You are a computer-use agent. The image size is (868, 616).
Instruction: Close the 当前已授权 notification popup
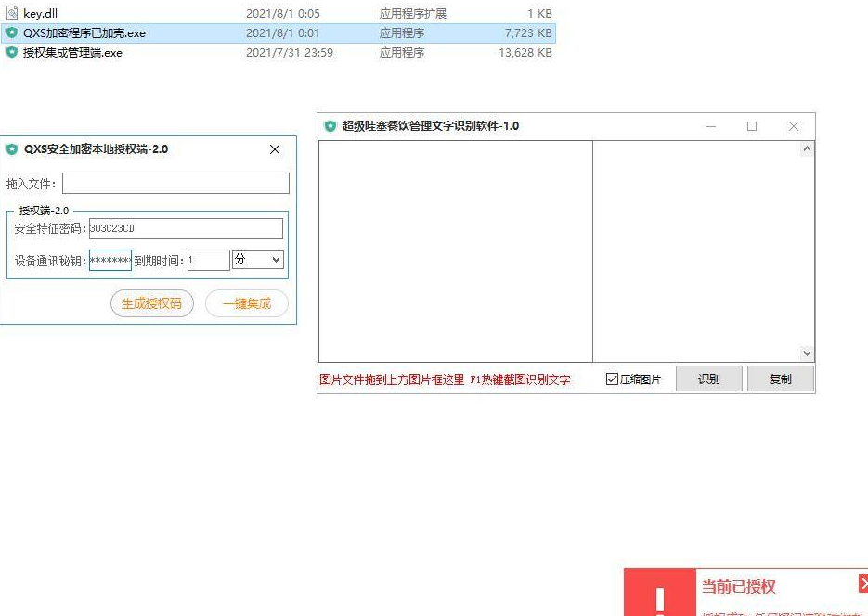(863, 584)
